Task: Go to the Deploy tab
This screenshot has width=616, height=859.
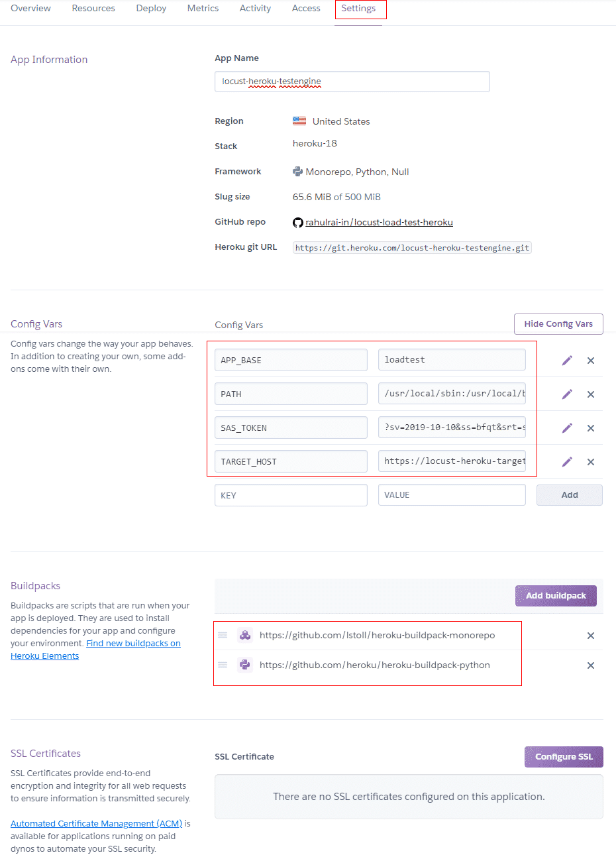Action: [151, 9]
